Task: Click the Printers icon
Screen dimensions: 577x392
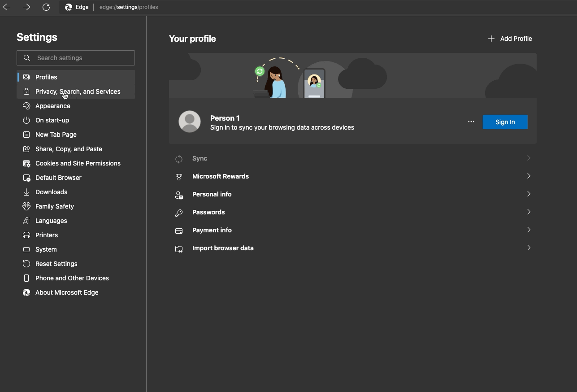Action: point(26,235)
